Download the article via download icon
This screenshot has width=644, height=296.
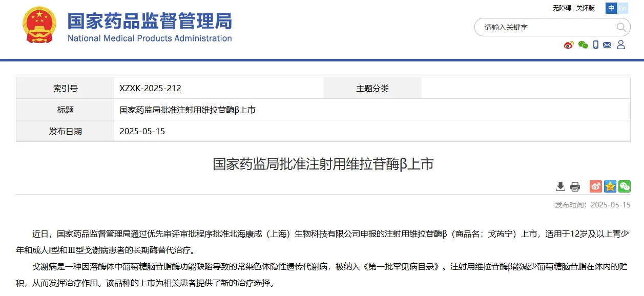tap(560, 186)
